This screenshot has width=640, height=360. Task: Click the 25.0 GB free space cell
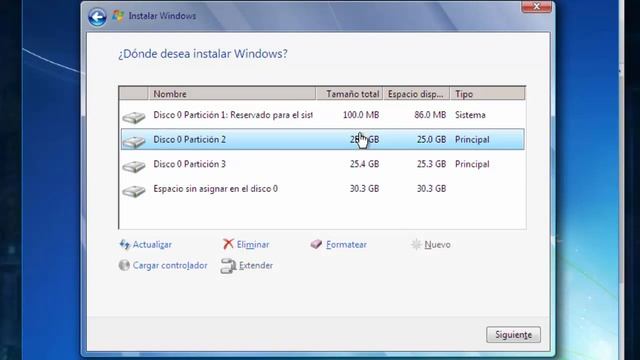pyautogui.click(x=431, y=140)
